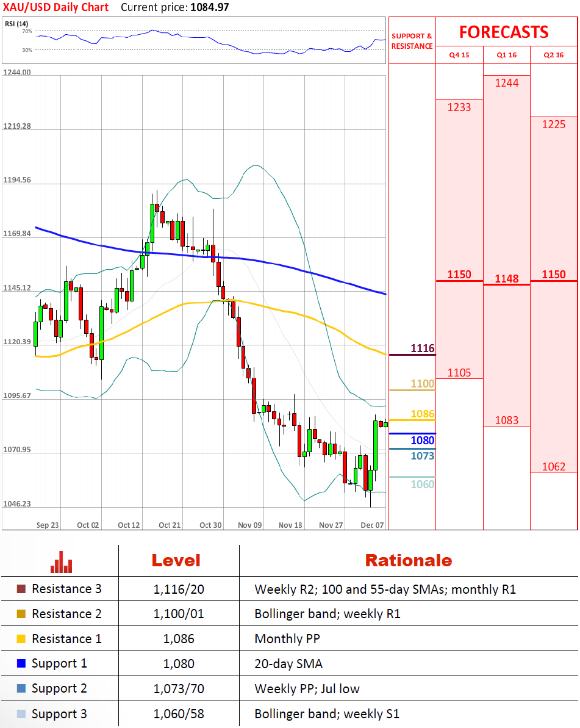Click the FORECASTS heading
The height and width of the screenshot is (728, 580).
[x=504, y=32]
